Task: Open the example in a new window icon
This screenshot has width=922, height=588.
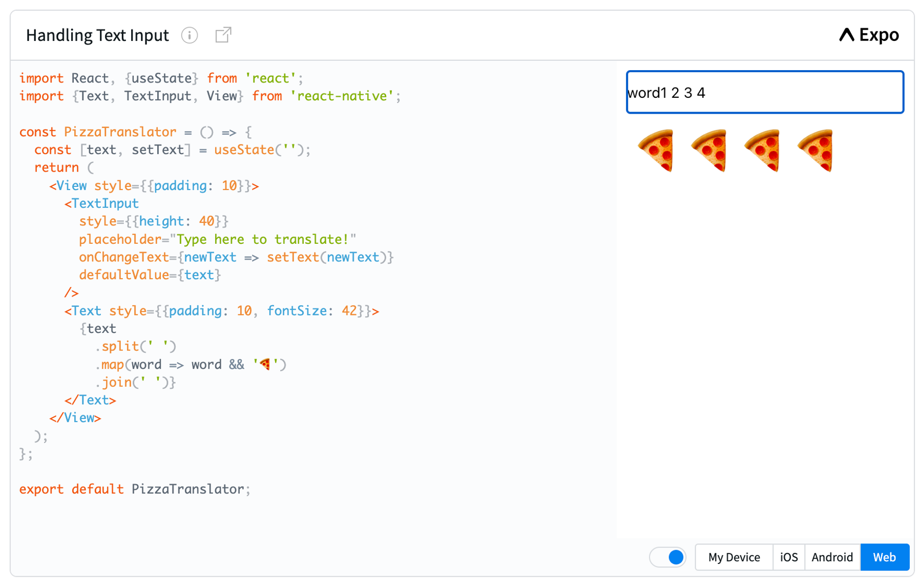Action: 223,35
